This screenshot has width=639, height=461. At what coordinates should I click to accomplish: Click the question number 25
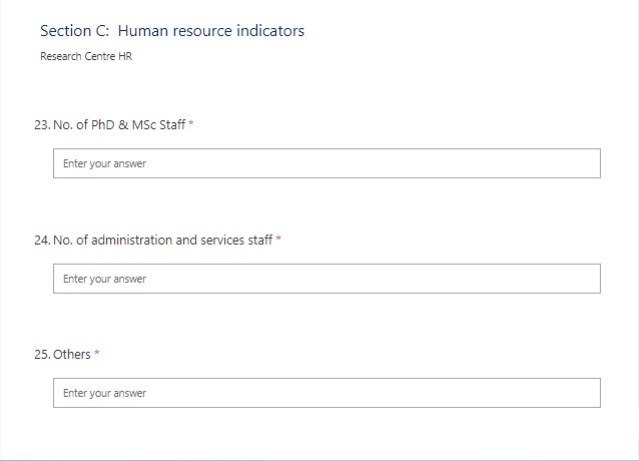(x=42, y=354)
